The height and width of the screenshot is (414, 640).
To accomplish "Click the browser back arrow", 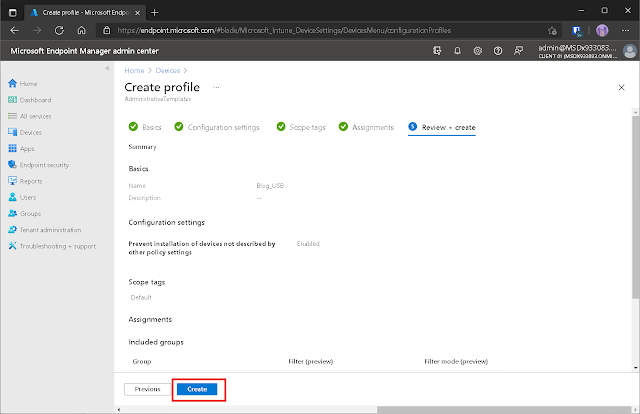I will (15, 30).
